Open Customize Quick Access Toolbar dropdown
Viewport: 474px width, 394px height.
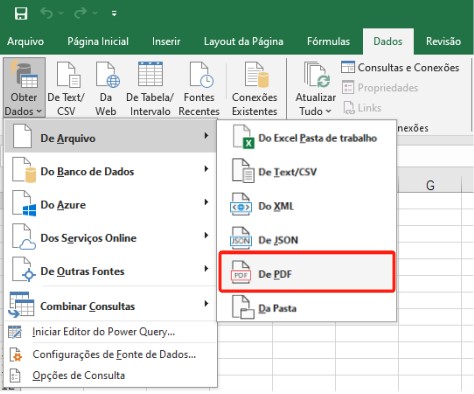click(114, 14)
